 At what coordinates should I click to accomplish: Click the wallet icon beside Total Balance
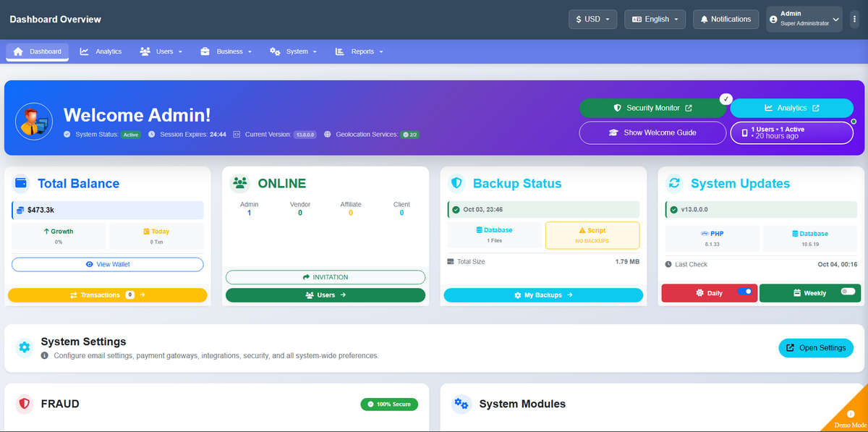(22, 183)
